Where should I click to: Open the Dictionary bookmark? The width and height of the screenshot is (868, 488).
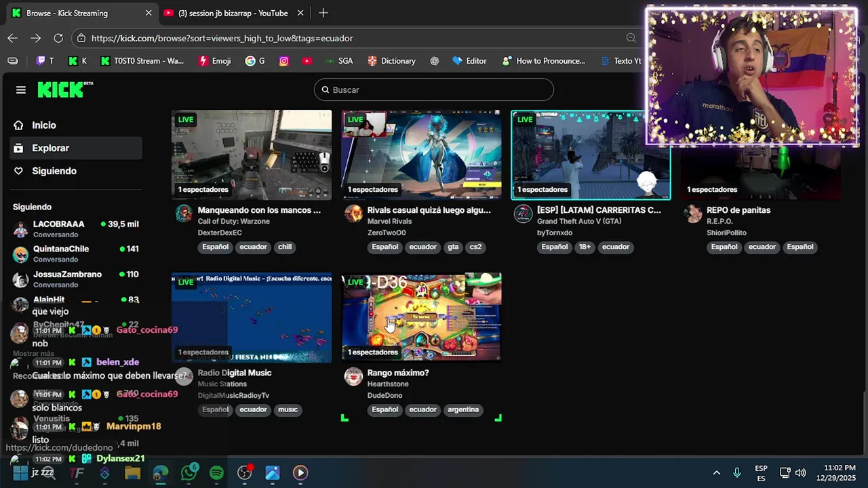pos(391,60)
